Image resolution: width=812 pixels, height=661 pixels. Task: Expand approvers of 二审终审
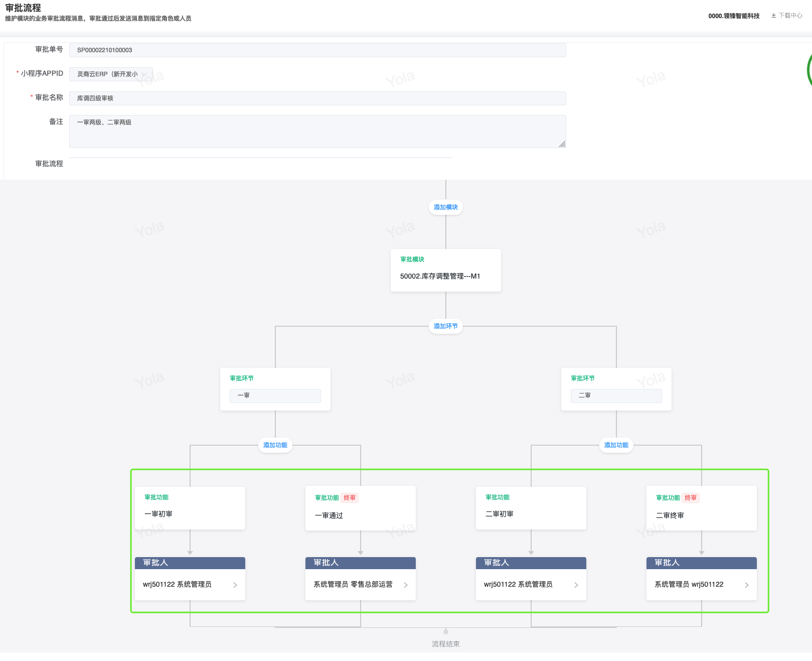tap(746, 585)
